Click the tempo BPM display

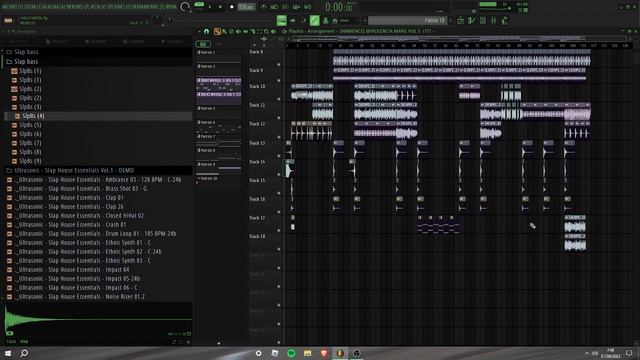point(246,7)
